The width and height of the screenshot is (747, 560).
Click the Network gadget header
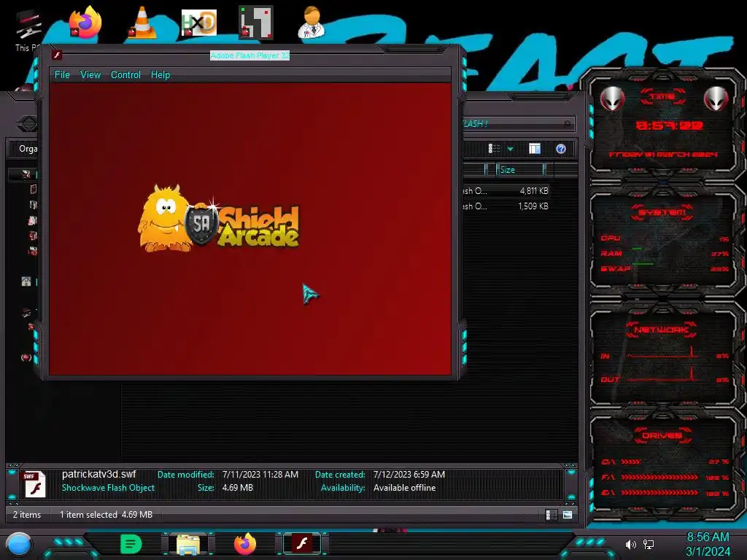(661, 329)
